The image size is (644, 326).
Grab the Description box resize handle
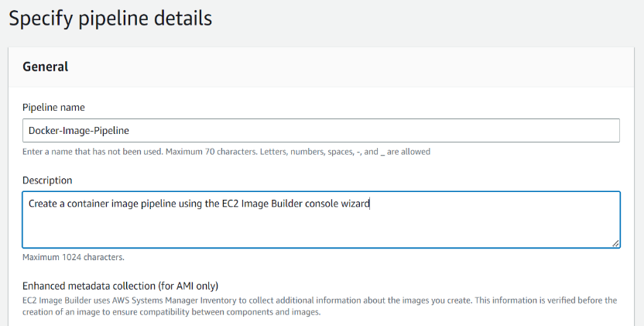pos(615,243)
